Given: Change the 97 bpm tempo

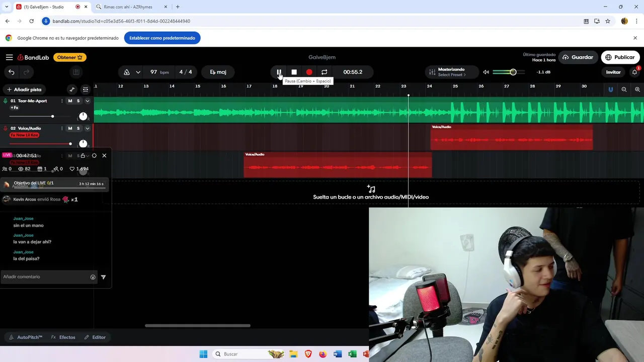Looking at the screenshot, I should [159, 72].
